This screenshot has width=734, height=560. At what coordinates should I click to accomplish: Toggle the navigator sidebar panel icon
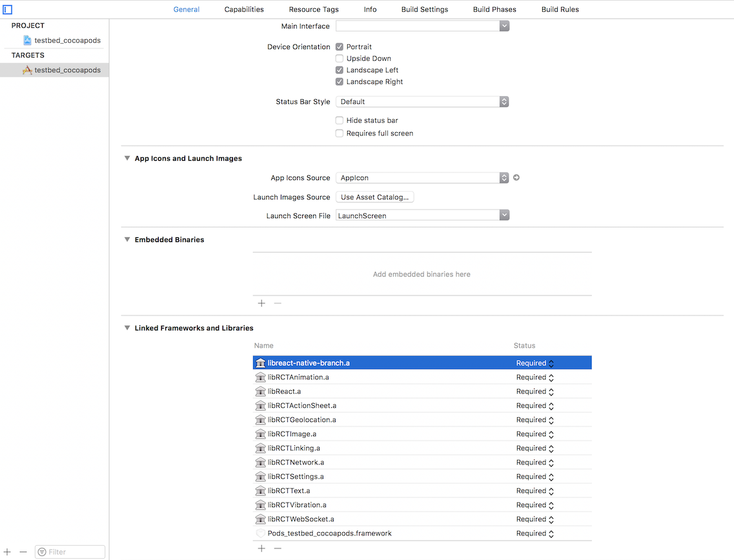pos(8,10)
